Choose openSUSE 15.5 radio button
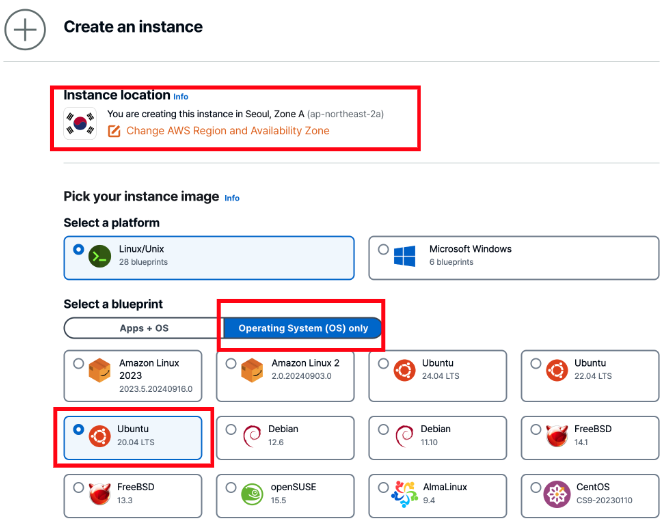 (x=231, y=487)
